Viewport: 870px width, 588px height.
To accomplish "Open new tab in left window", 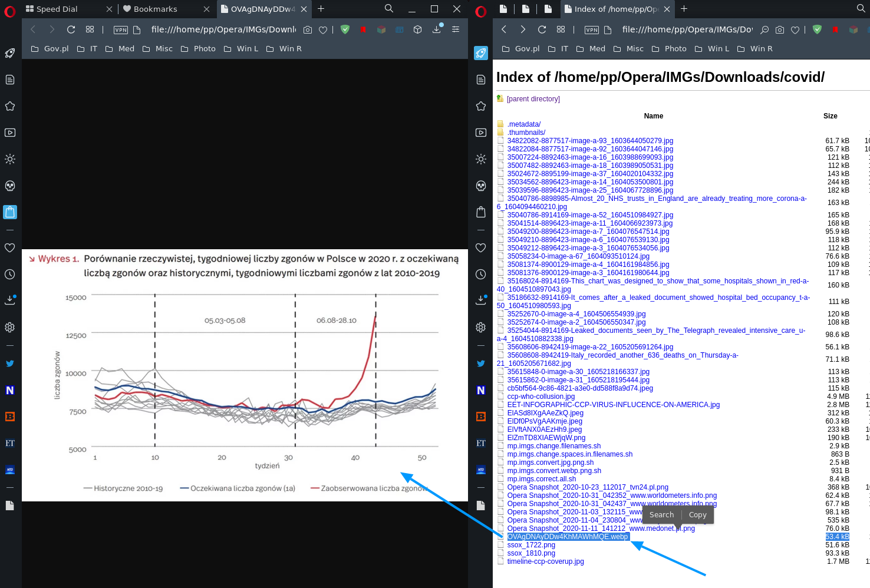I will point(321,8).
